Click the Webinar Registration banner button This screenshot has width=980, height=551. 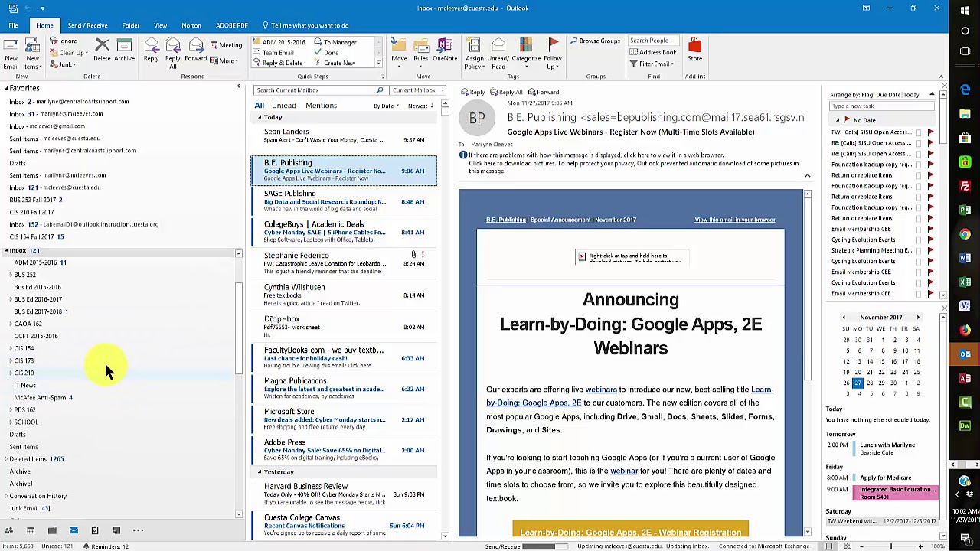click(x=630, y=531)
